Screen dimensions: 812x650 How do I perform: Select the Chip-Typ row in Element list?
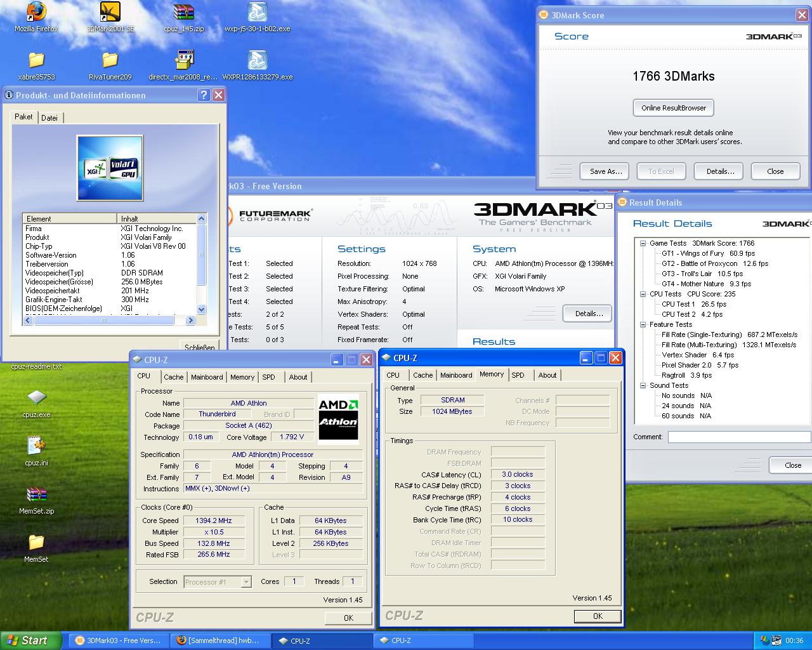point(109,246)
